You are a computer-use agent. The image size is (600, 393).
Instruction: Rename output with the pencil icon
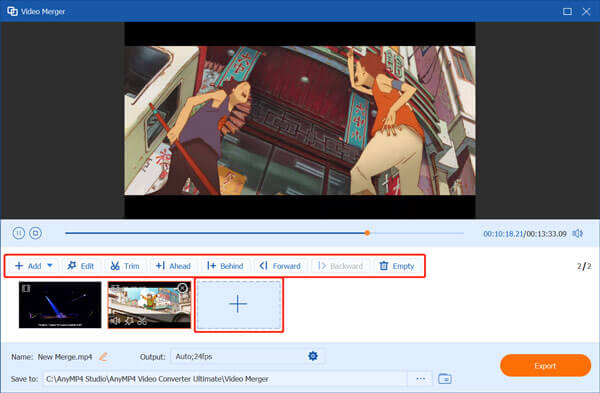coord(103,357)
